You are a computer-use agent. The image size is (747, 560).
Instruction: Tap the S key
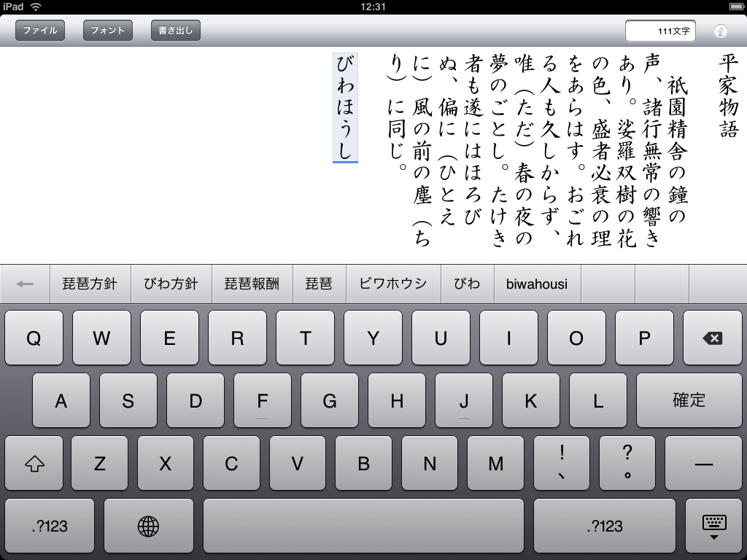128,400
